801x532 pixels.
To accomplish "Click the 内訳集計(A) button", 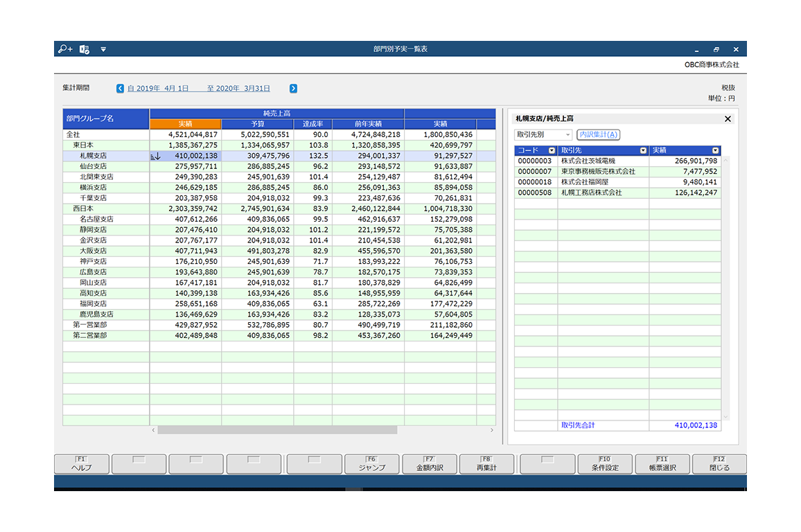I will coord(598,135).
